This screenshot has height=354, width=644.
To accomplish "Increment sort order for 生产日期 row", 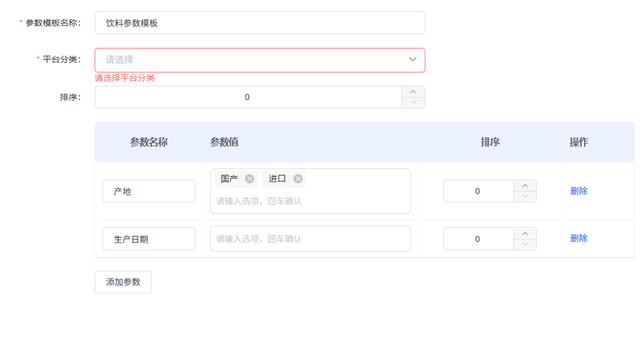I will pyautogui.click(x=525, y=233).
